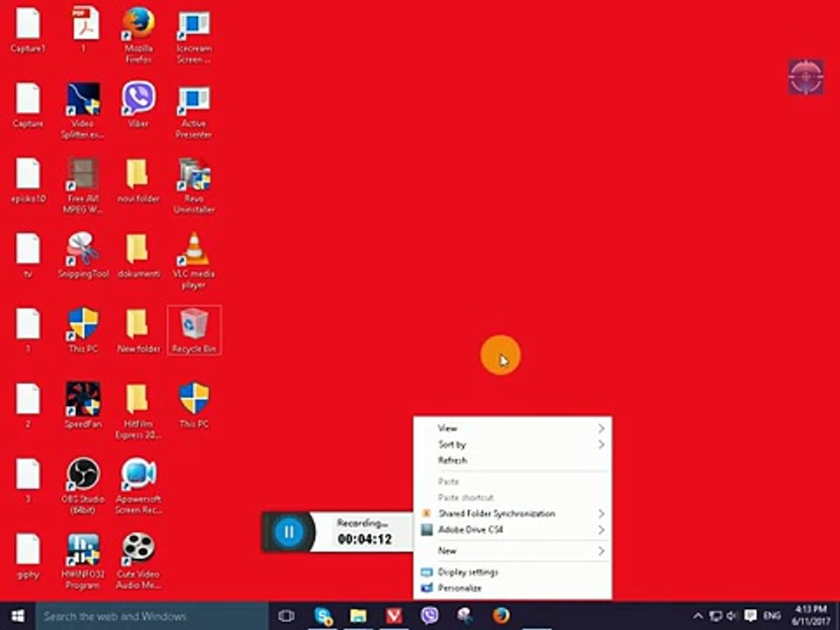
Task: Switch the ENG input language indicator
Action: coord(772,616)
